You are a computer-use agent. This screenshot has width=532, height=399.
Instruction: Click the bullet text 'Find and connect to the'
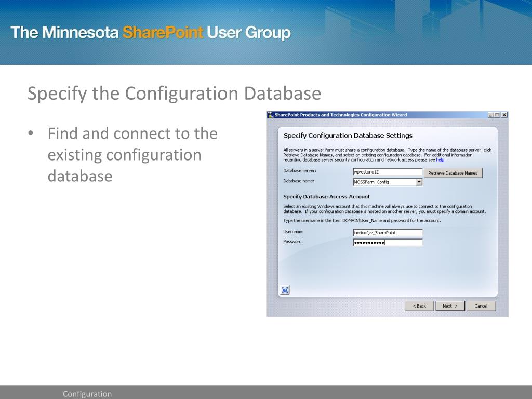(x=132, y=134)
